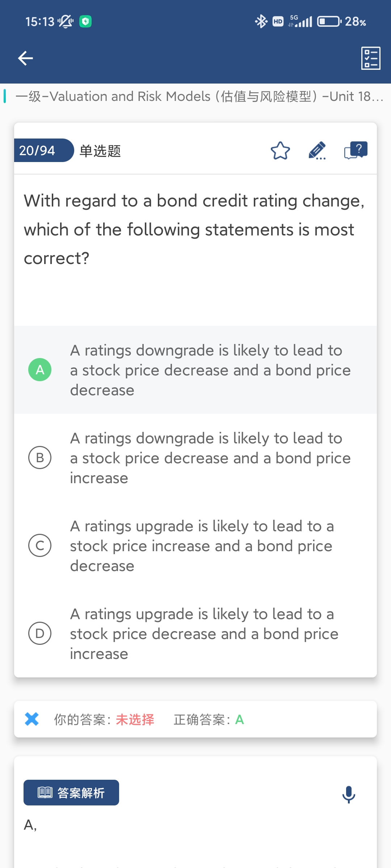
Task: Tap the Bluetooth status bar icon
Action: (261, 22)
